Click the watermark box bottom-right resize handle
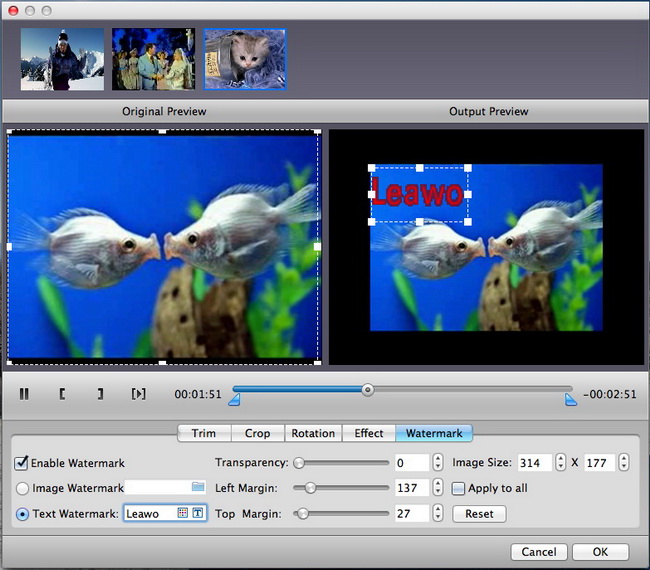 468,222
